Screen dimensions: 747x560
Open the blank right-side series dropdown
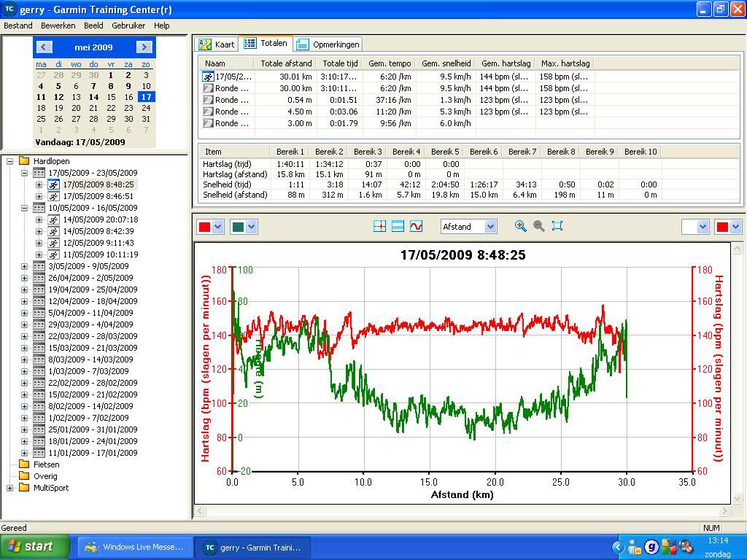[x=703, y=227]
